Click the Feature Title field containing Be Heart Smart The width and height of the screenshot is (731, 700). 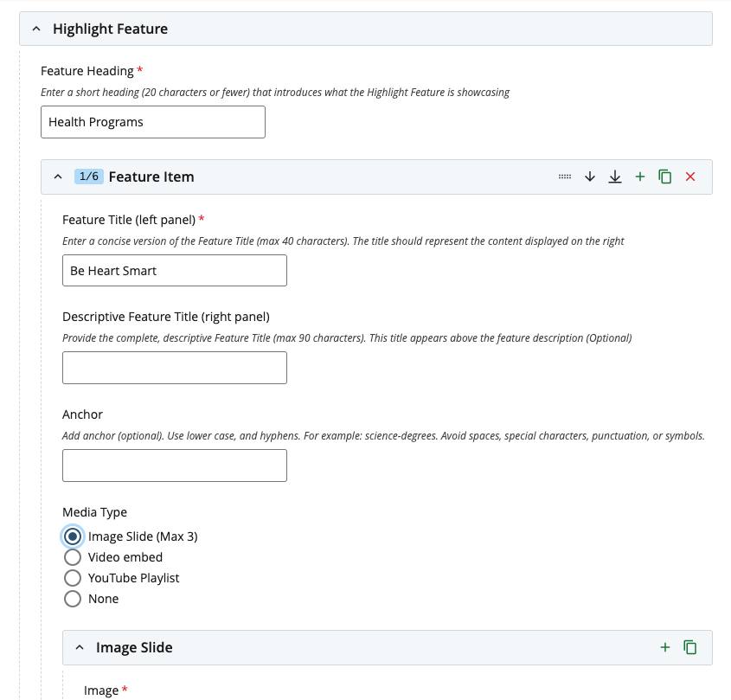175,270
